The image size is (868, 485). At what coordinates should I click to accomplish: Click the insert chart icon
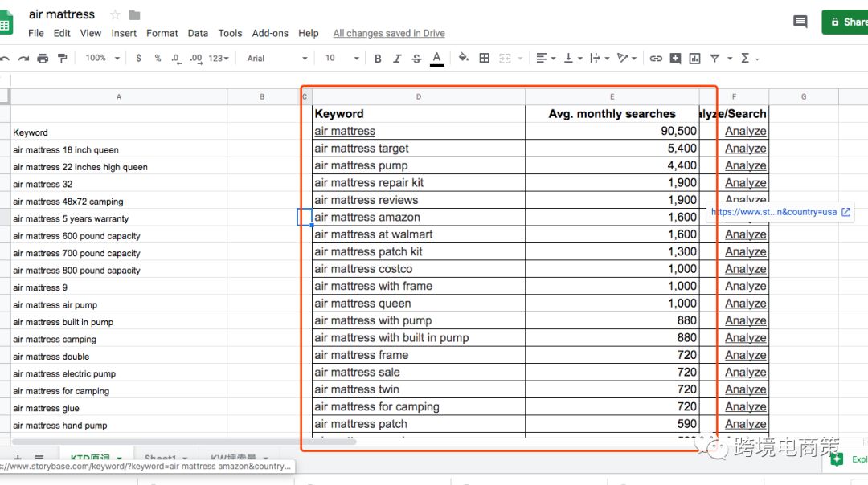point(694,59)
